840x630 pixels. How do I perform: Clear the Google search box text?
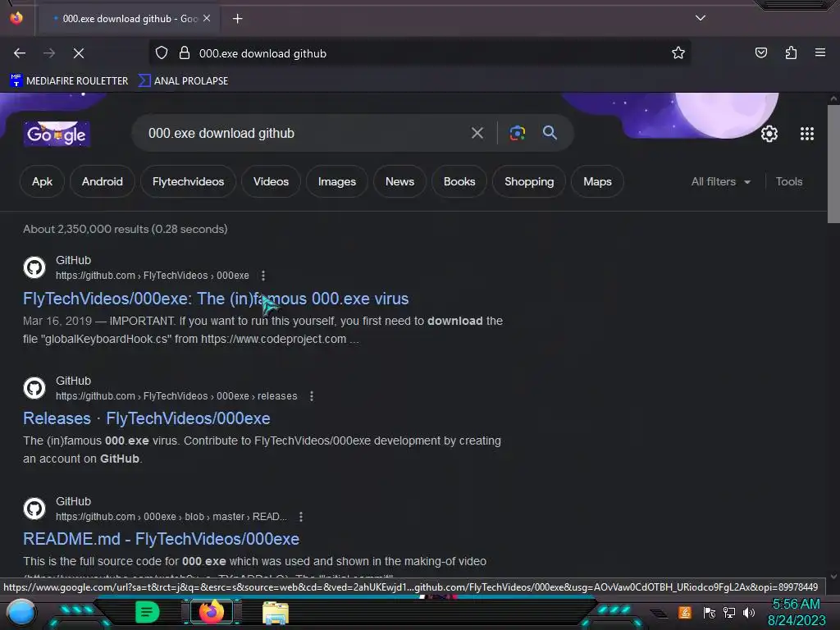coord(477,133)
